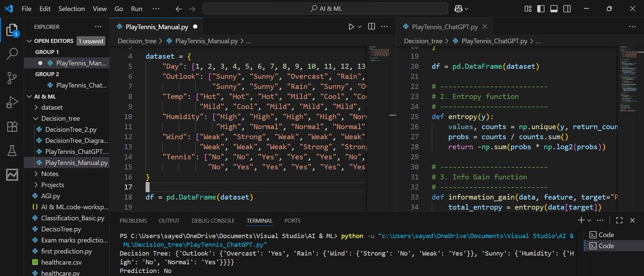This screenshot has width=644, height=276.
Task: Open the Go menu
Action: pos(119,9)
